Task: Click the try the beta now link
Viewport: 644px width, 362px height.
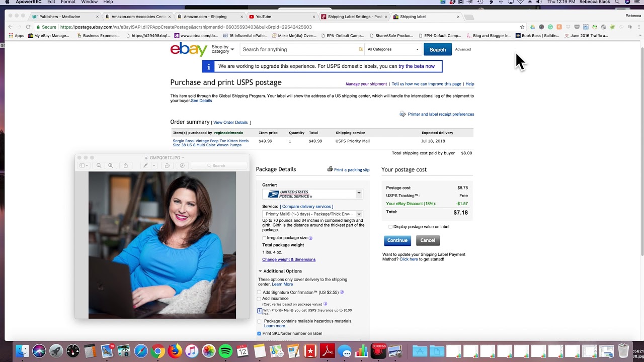Action: pyautogui.click(x=417, y=66)
